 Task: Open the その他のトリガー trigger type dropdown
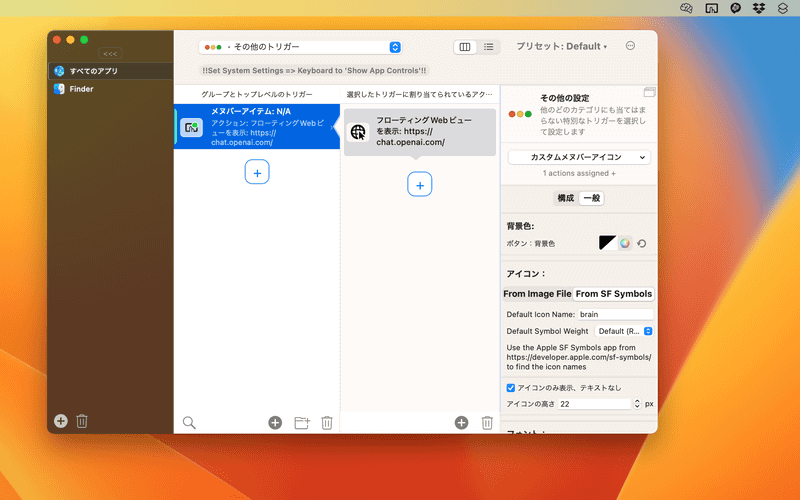300,47
